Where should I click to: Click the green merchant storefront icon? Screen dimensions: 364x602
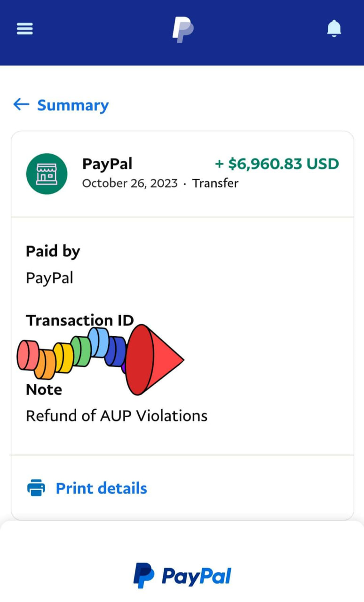tap(47, 174)
